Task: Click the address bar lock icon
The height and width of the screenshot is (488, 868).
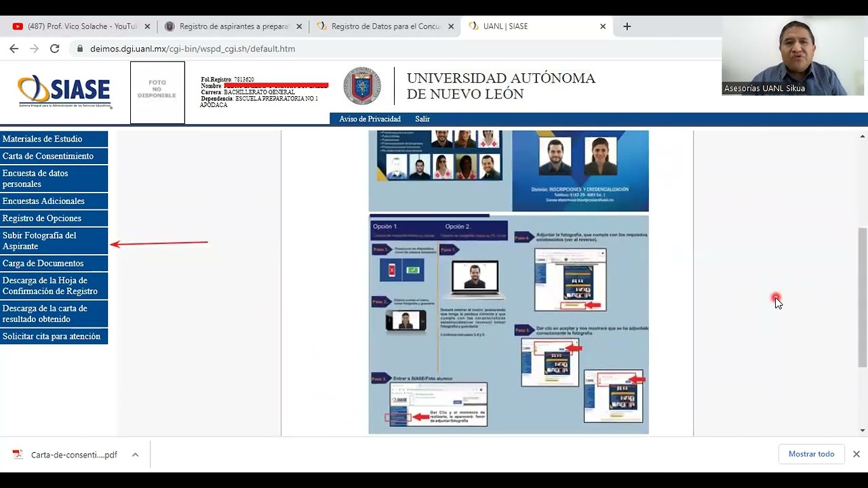Action: click(80, 49)
